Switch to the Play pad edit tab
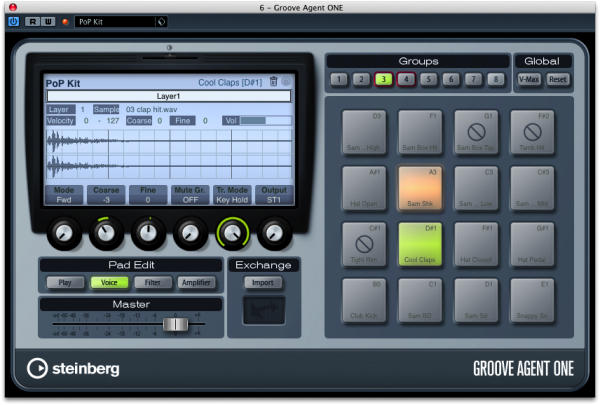Screen dimensions: 600x405 (x=65, y=283)
